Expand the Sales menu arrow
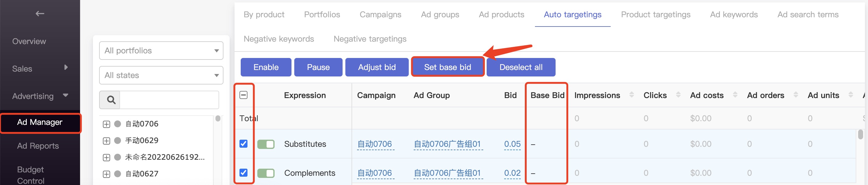This screenshot has width=868, height=185. point(66,68)
